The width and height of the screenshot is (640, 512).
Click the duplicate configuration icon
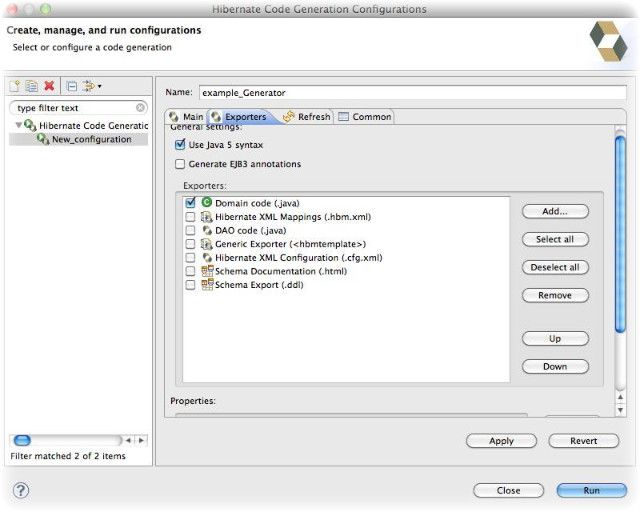click(x=32, y=86)
